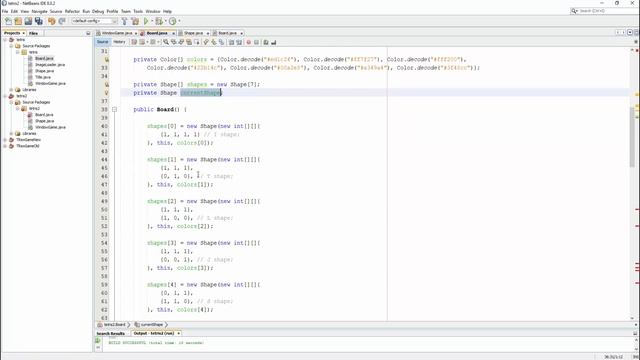Toggle Rectangular Selection editor icon
640x360 pixels.
click(197, 42)
